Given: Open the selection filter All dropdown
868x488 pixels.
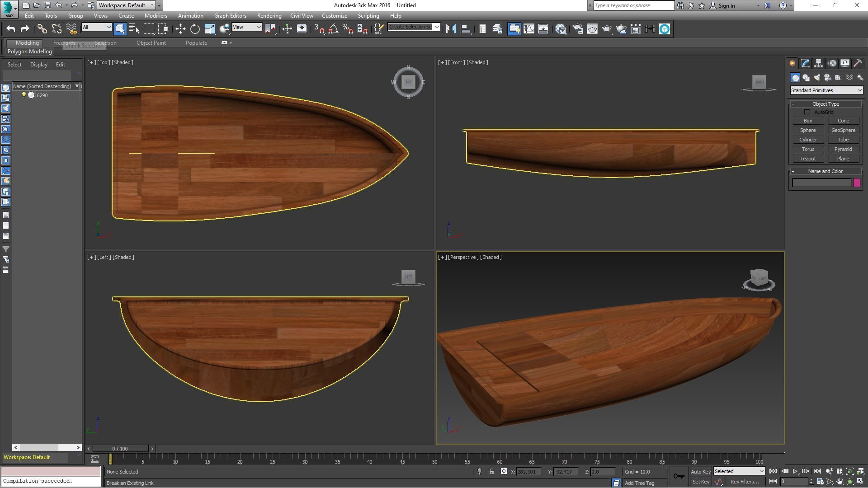Looking at the screenshot, I should (x=97, y=27).
